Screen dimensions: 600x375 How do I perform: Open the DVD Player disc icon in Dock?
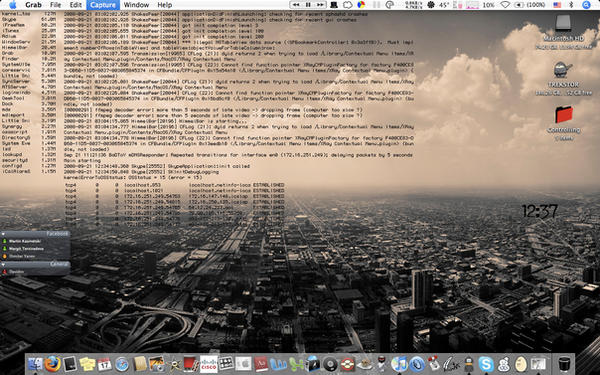tap(330, 364)
